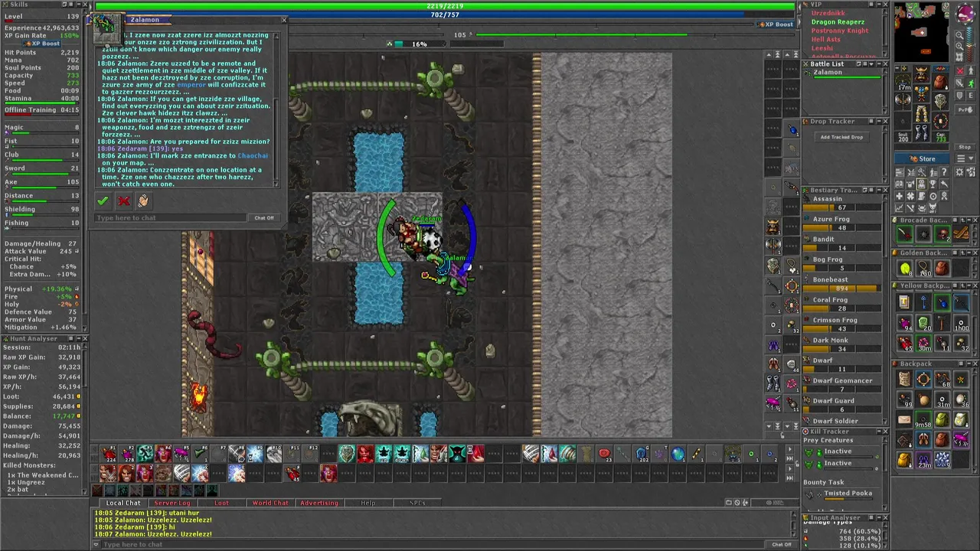Toggle chase opponent mode (green runner)

(971, 83)
